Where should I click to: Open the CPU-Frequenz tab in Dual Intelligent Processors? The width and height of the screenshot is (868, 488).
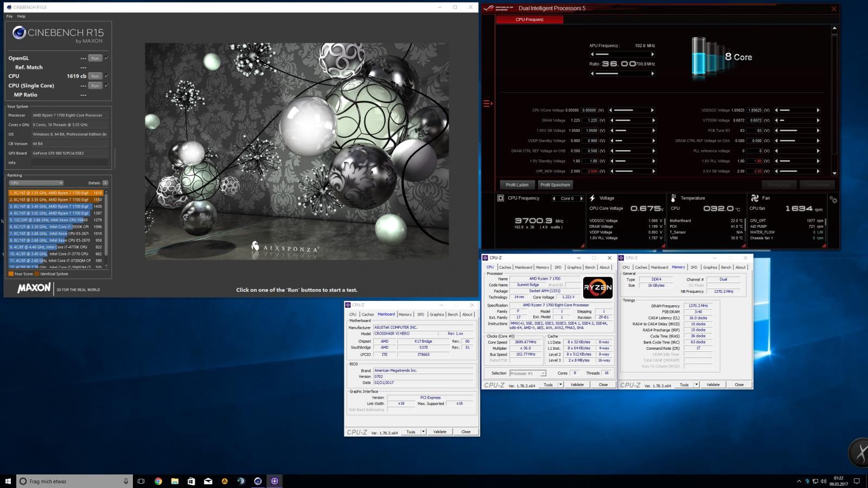[529, 20]
